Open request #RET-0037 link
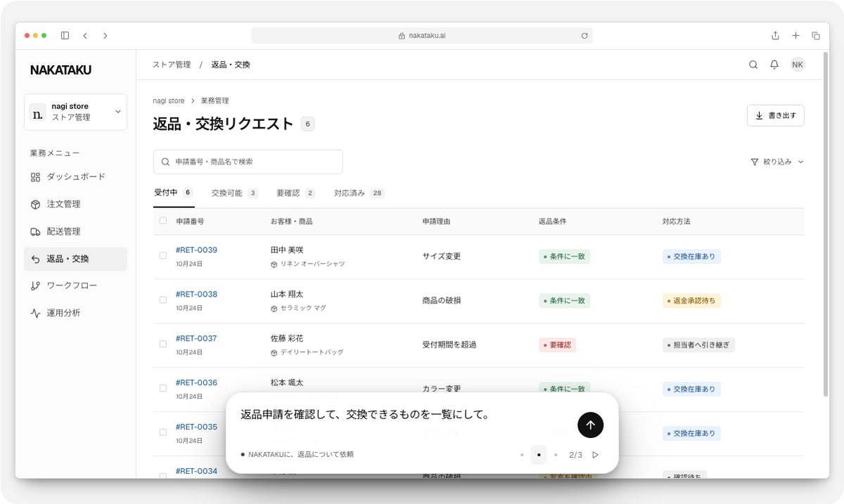Viewport: 844px width, 504px height. click(x=196, y=339)
